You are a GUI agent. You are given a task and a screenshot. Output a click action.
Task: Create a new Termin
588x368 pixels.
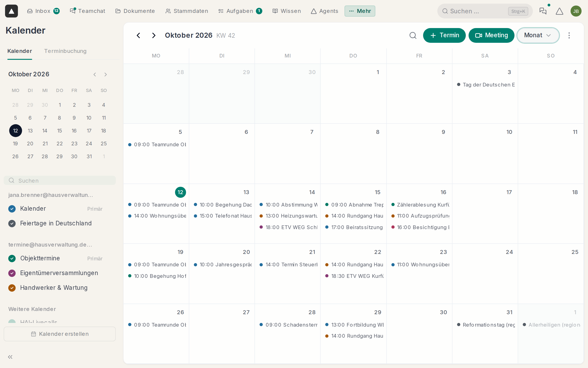[444, 35]
